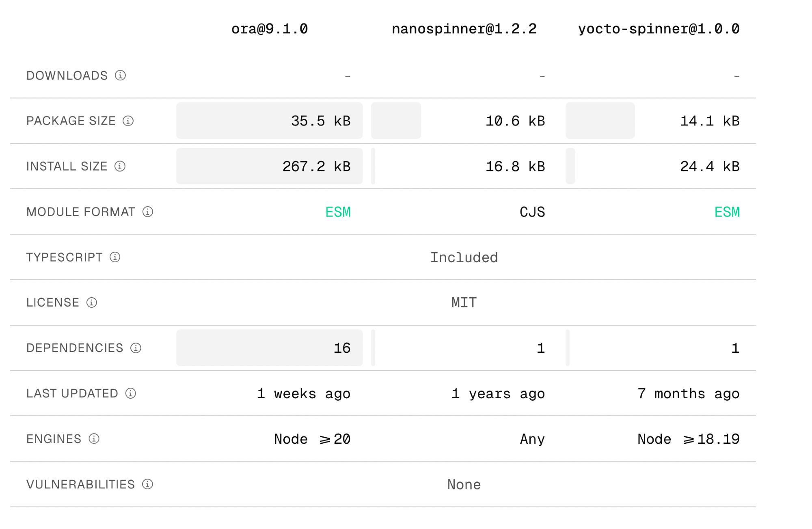Viewport: 812px width, 529px height.
Task: Click the Dependencies info icon
Action: click(136, 348)
